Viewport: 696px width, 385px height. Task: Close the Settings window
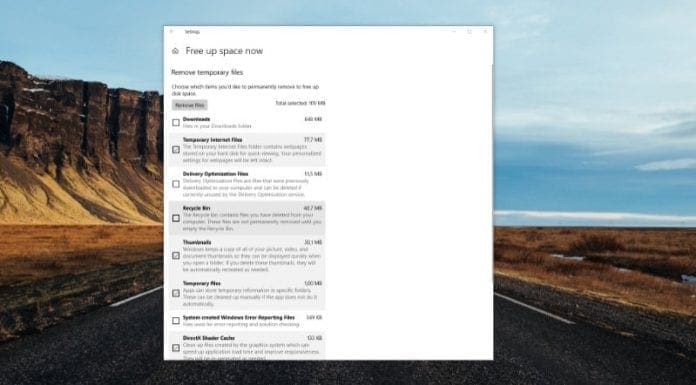[x=485, y=32]
